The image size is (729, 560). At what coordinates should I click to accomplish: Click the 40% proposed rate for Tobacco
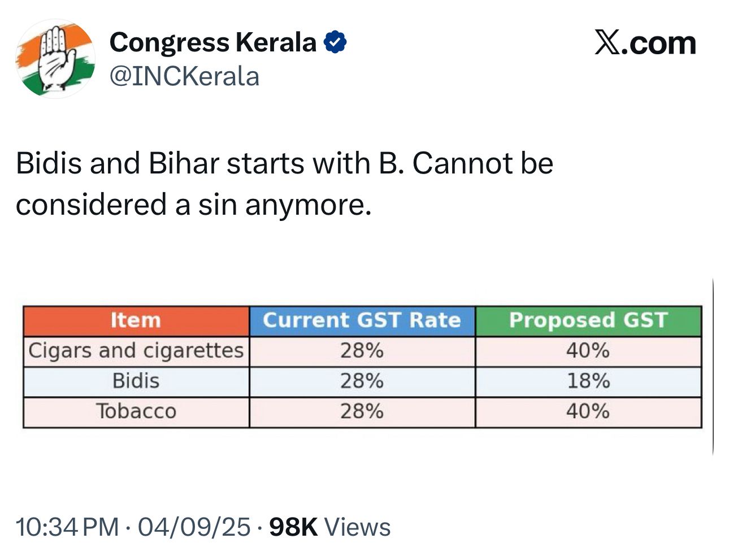(588, 411)
